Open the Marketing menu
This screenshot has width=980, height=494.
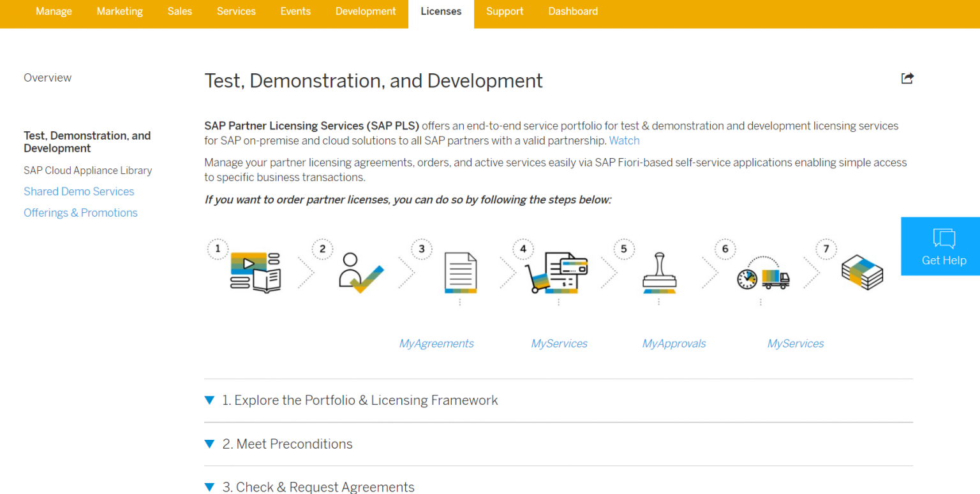coord(119,11)
